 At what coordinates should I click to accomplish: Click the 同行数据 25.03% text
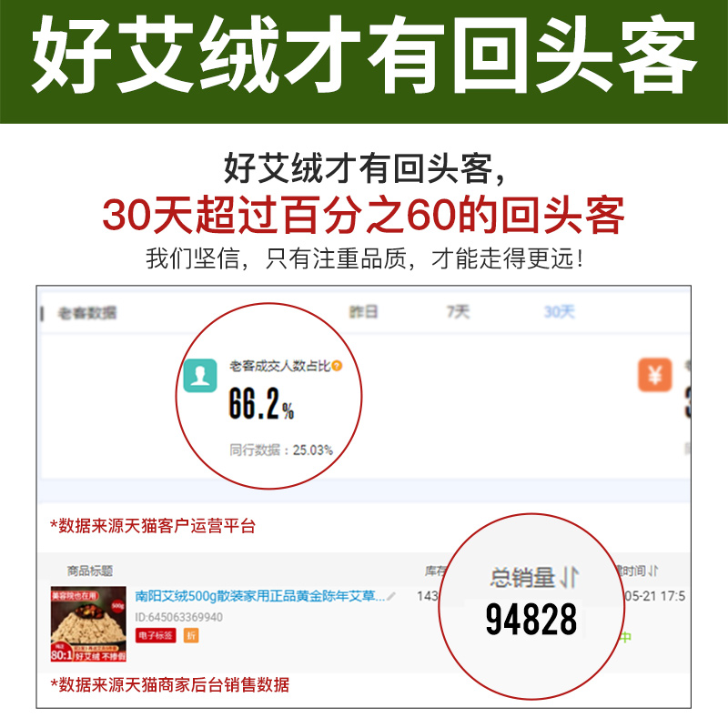coord(281,450)
